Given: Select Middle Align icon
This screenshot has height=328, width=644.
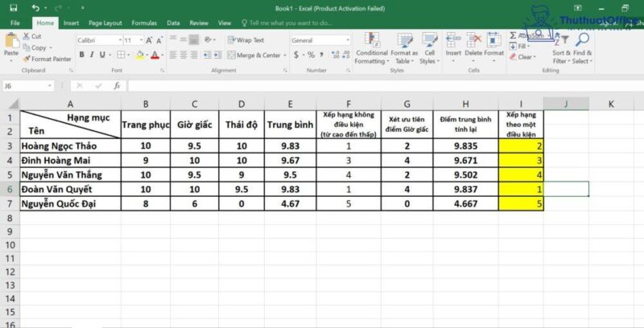Looking at the screenshot, I should [184, 39].
